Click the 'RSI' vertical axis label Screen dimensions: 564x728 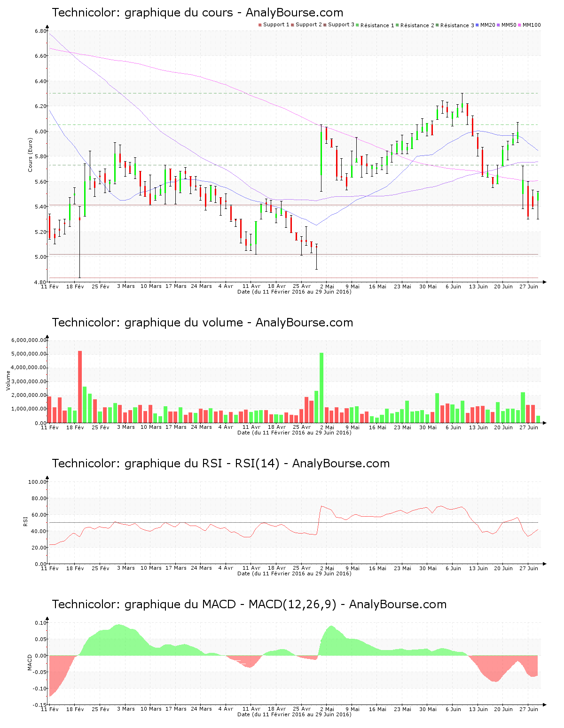pos(25,521)
